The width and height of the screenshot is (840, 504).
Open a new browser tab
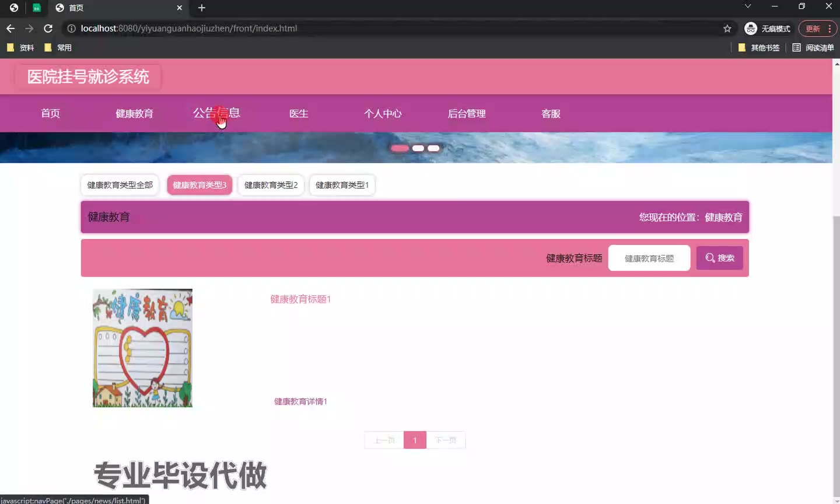[202, 8]
